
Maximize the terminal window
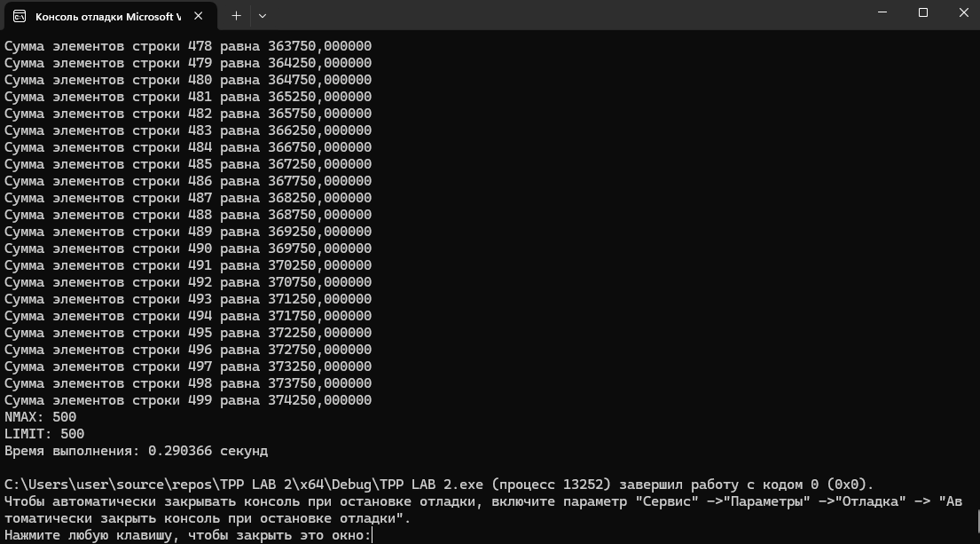tap(923, 12)
